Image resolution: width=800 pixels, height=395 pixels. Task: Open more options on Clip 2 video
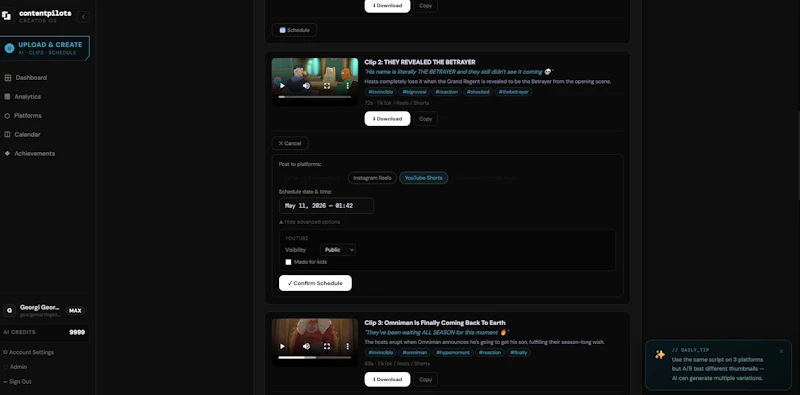pyautogui.click(x=347, y=86)
